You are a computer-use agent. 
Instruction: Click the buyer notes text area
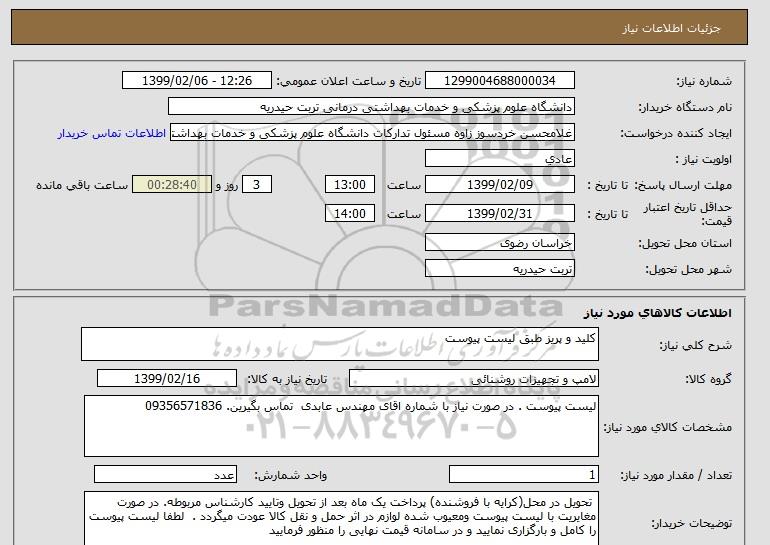pos(341,518)
